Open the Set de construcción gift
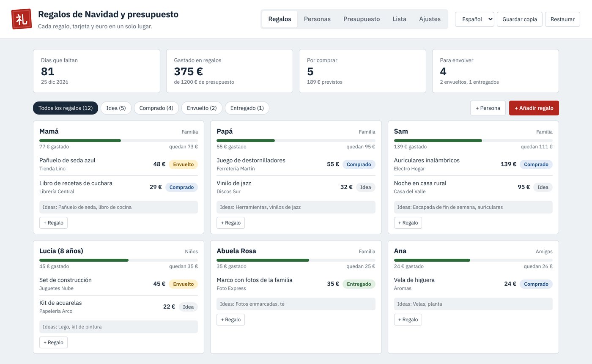Viewport: 592px width, 364px height. (118, 284)
